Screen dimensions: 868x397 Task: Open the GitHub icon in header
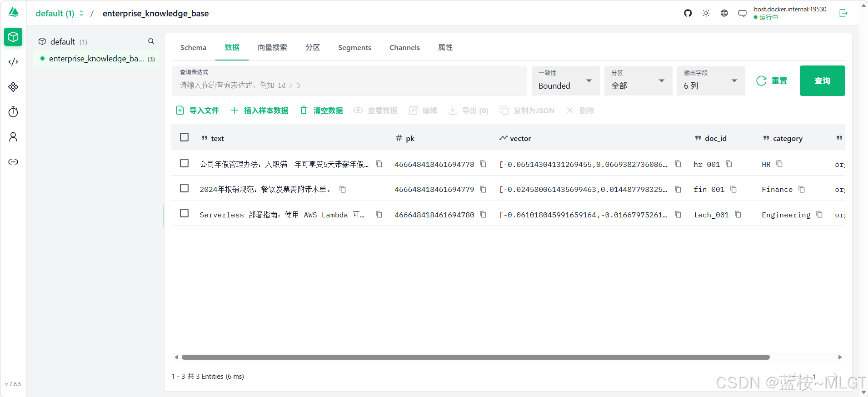coord(688,13)
